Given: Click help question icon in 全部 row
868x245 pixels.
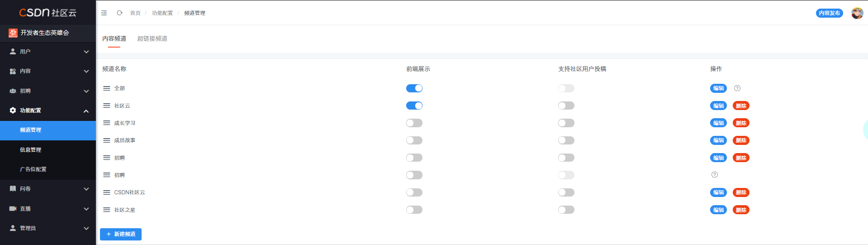Looking at the screenshot, I should [x=737, y=88].
